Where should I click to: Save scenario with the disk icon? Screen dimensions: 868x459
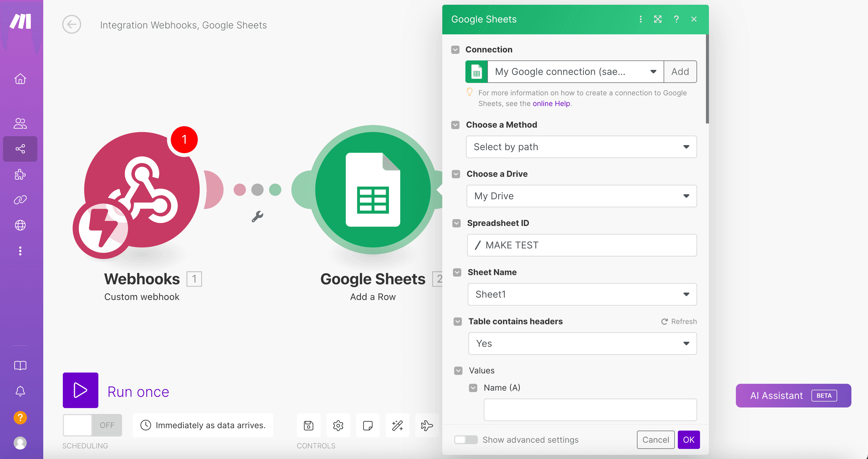click(x=308, y=425)
